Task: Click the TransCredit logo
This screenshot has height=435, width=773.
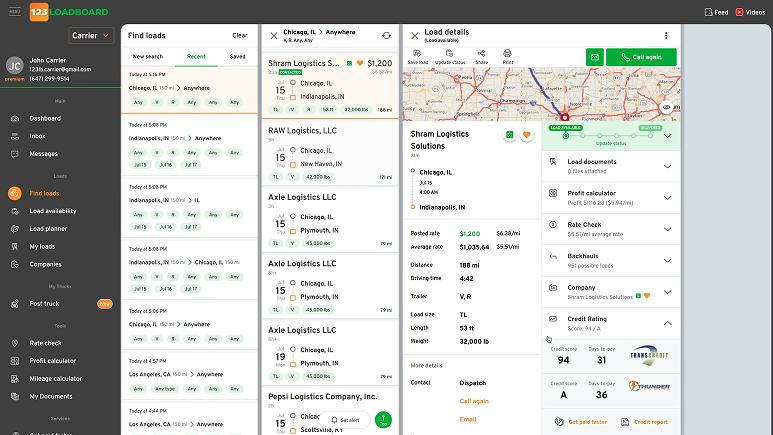Action: click(649, 355)
